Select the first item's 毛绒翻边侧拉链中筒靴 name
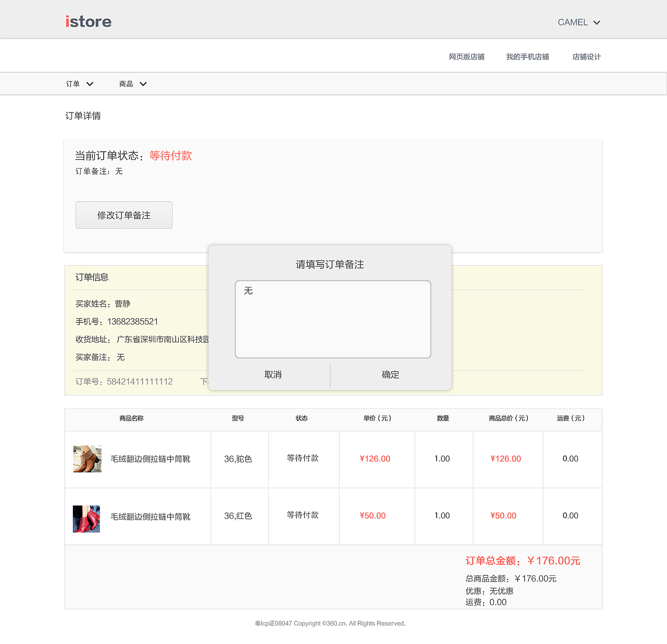 pos(150,459)
